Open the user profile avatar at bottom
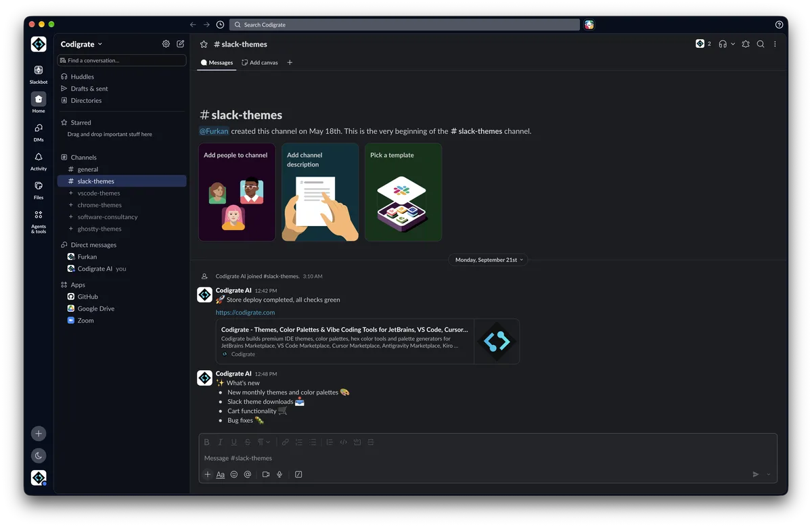Image resolution: width=812 pixels, height=527 pixels. click(39, 478)
